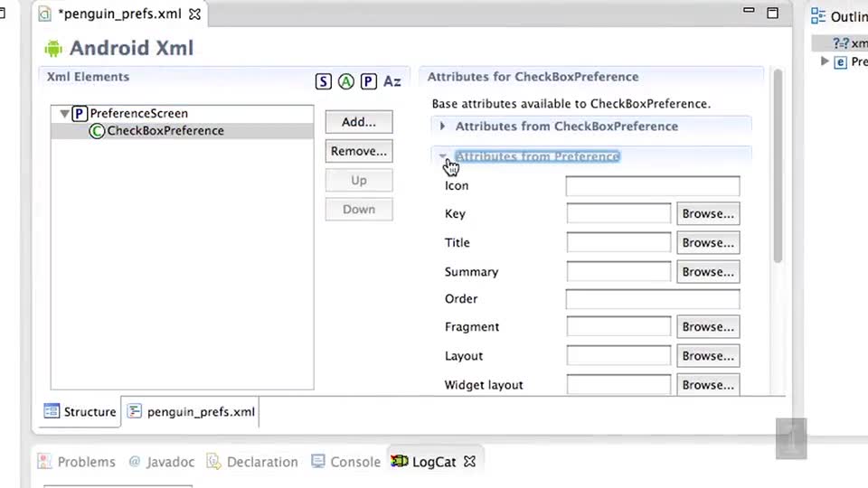Maximize the editor pane

pos(773,13)
